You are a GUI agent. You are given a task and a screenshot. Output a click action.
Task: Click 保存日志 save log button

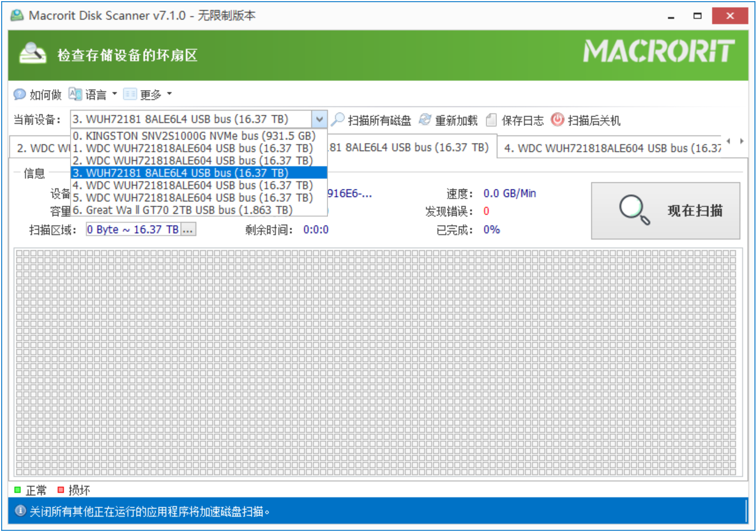tap(515, 120)
